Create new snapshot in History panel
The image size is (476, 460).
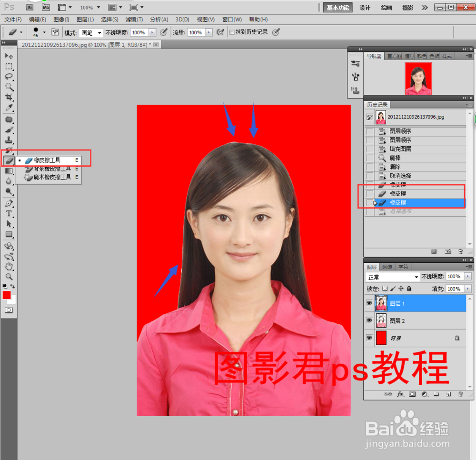(448, 251)
